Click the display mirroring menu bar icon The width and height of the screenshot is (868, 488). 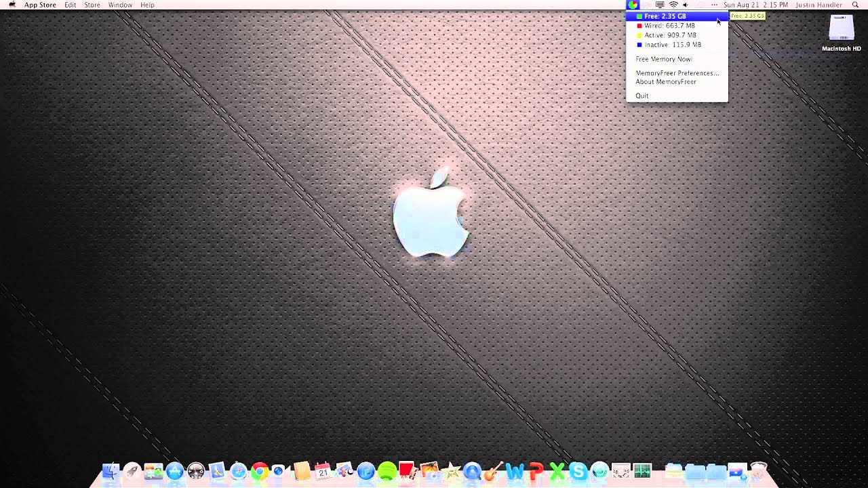[x=660, y=5]
